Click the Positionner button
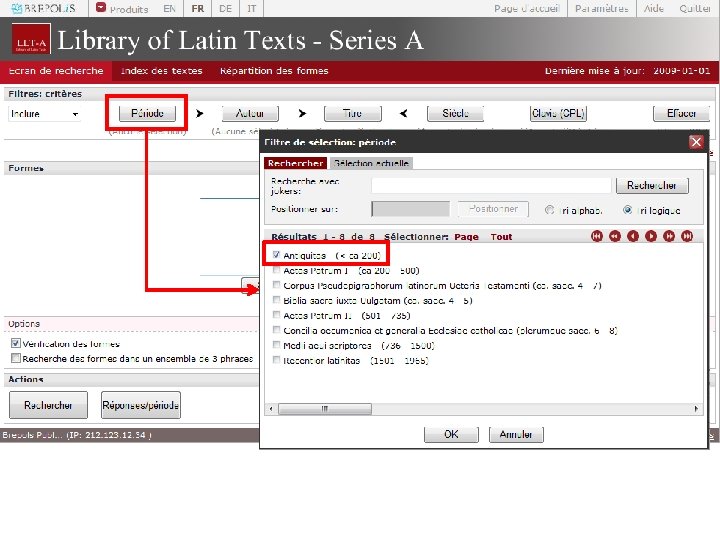 tap(493, 209)
